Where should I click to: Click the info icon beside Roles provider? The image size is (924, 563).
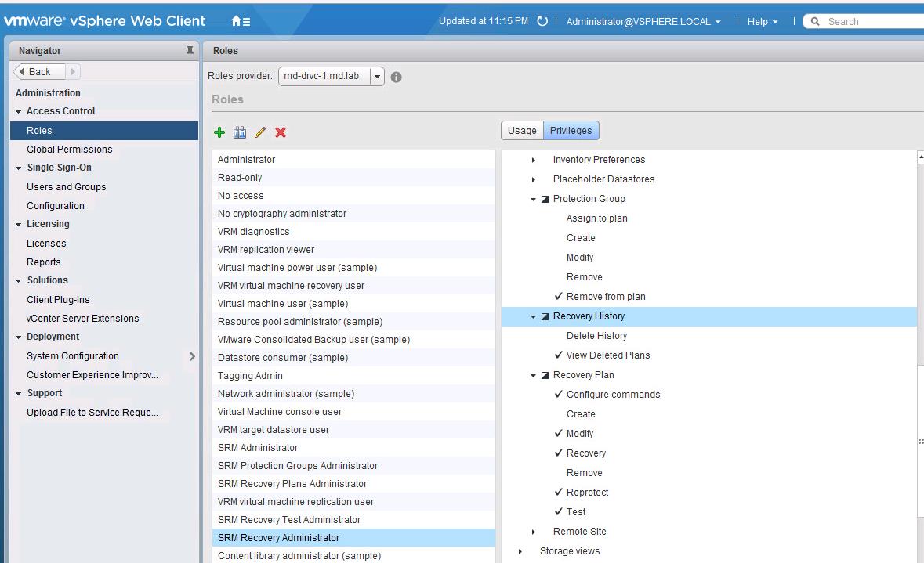click(x=396, y=77)
